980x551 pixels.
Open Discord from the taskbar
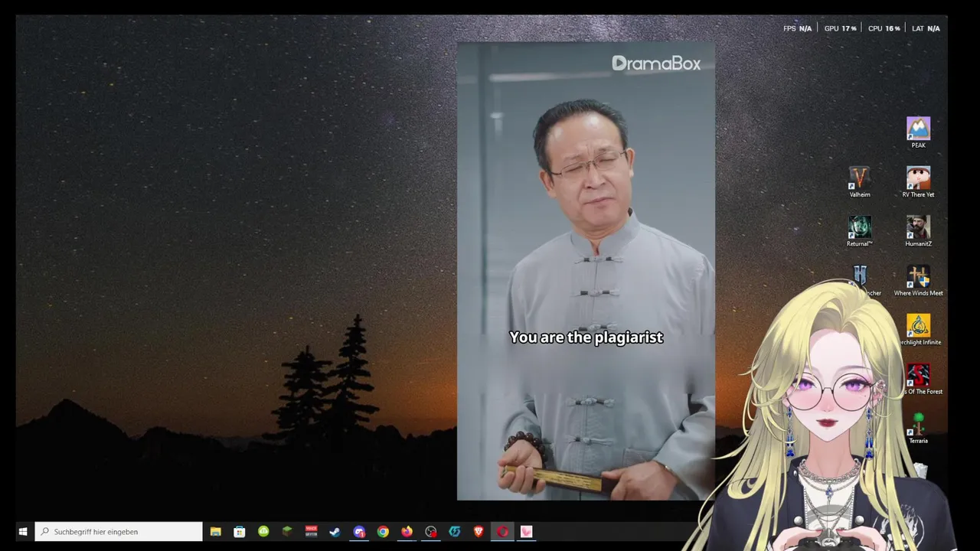[x=359, y=531]
